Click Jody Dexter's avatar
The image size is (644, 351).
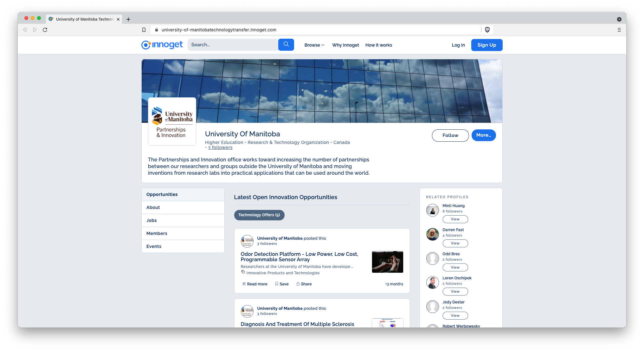[x=432, y=307]
